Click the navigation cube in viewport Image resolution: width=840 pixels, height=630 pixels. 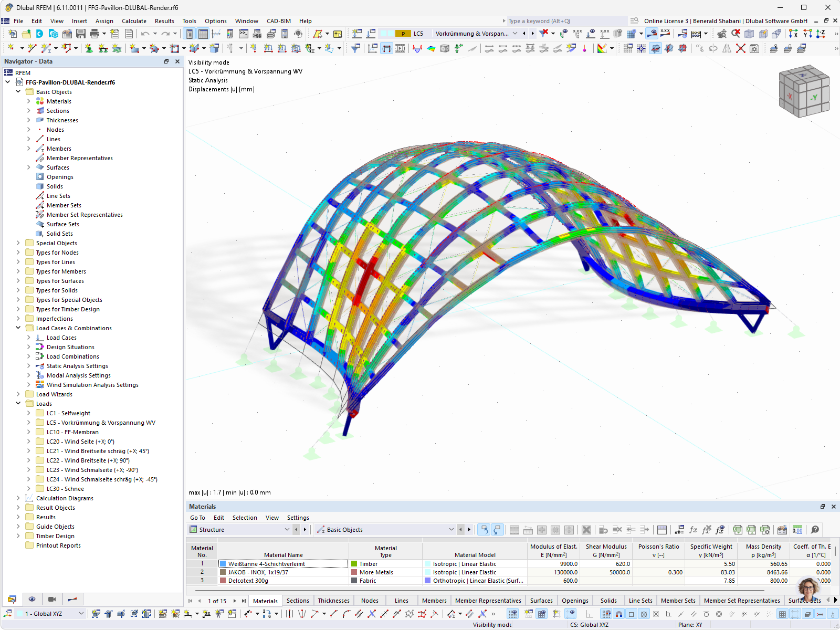point(804,91)
